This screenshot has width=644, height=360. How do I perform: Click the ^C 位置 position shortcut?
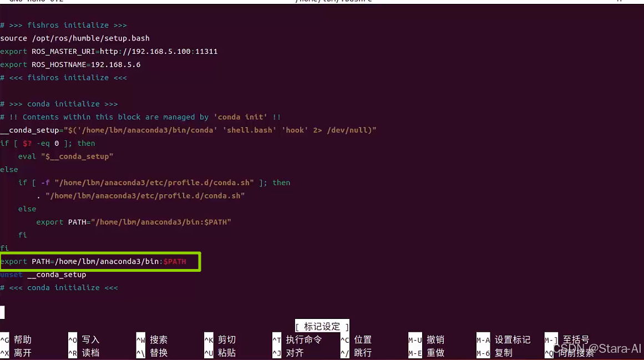click(x=357, y=340)
